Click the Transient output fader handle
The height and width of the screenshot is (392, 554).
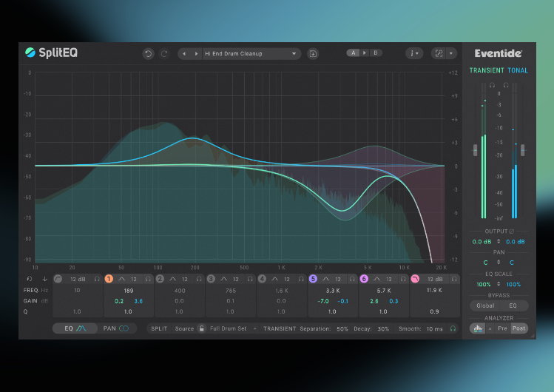point(475,150)
